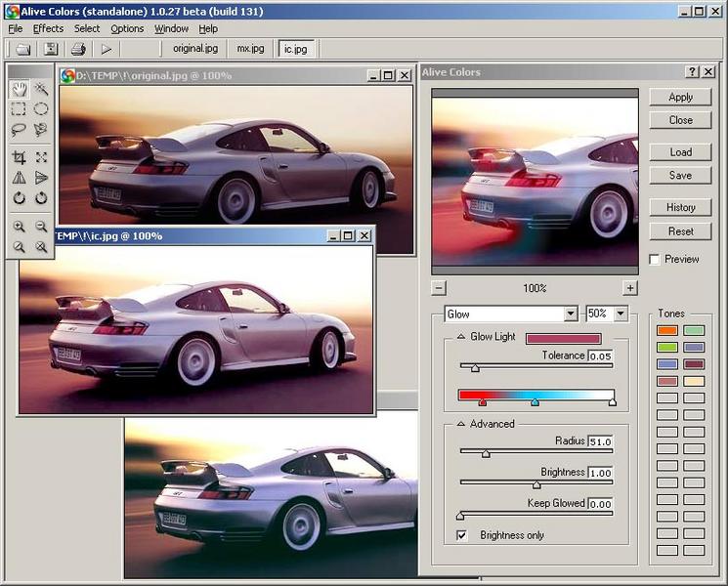Click the History button
The height and width of the screenshot is (586, 728).
click(680, 207)
